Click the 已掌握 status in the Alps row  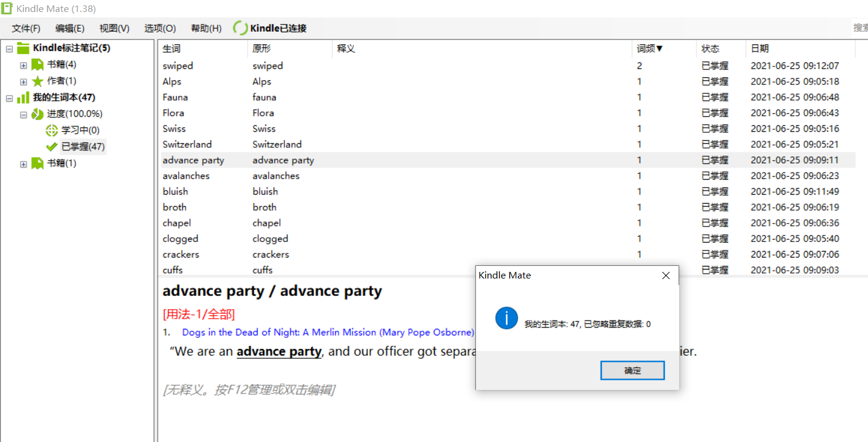(715, 81)
